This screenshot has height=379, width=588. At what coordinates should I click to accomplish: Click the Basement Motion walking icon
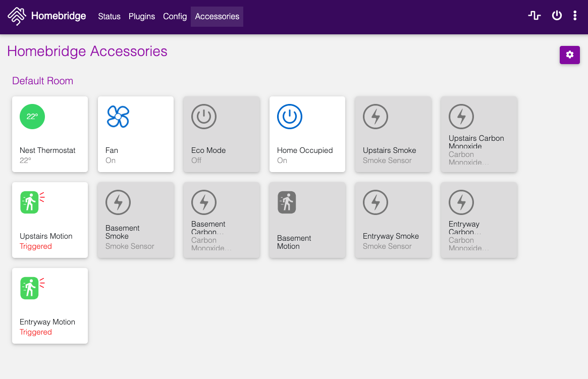[x=287, y=202]
